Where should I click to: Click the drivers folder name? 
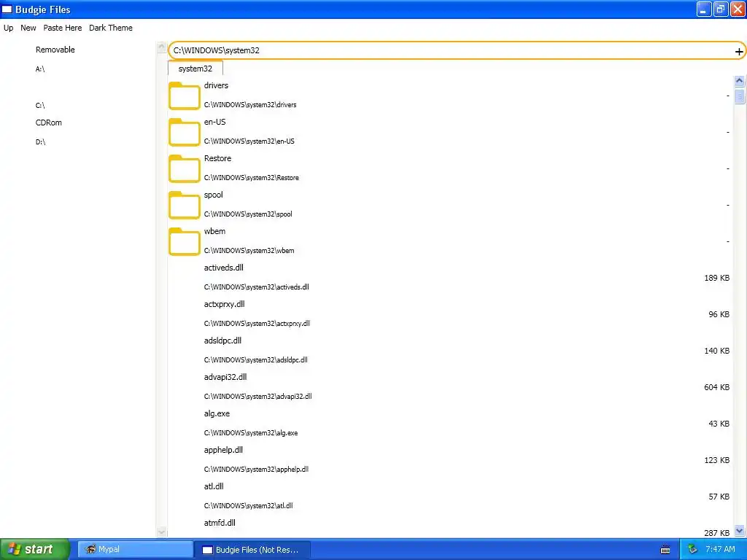pos(216,85)
